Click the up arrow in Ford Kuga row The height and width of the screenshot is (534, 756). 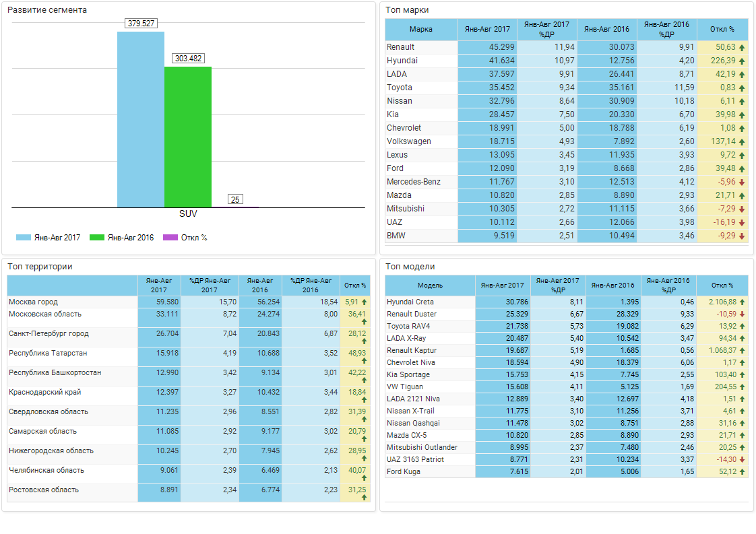pos(742,472)
